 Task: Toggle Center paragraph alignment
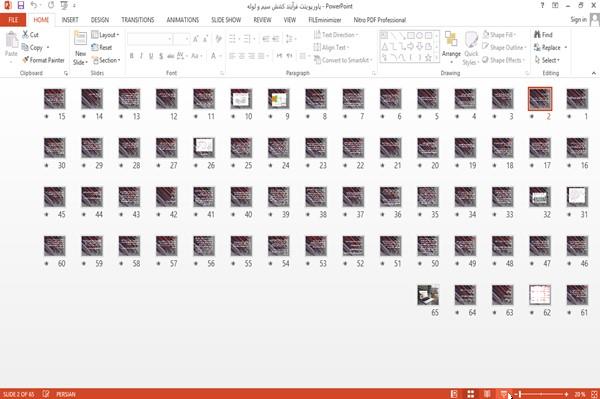click(242, 56)
